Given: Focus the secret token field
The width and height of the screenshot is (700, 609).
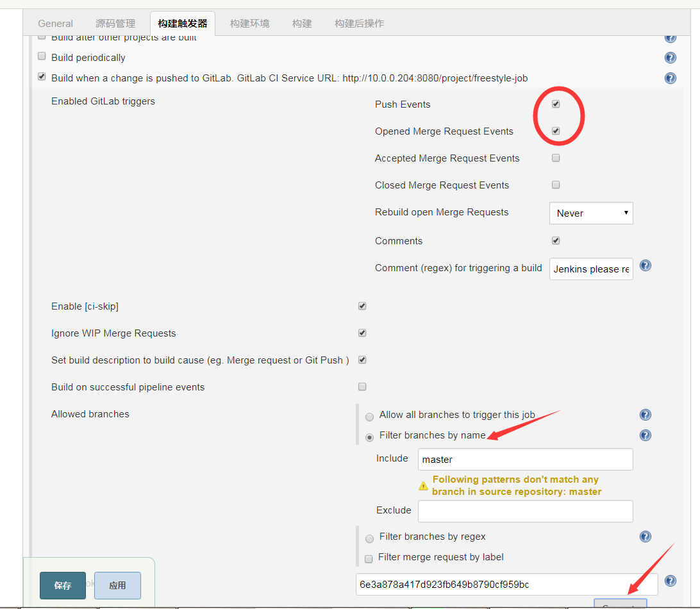Looking at the screenshot, I should pos(506,585).
